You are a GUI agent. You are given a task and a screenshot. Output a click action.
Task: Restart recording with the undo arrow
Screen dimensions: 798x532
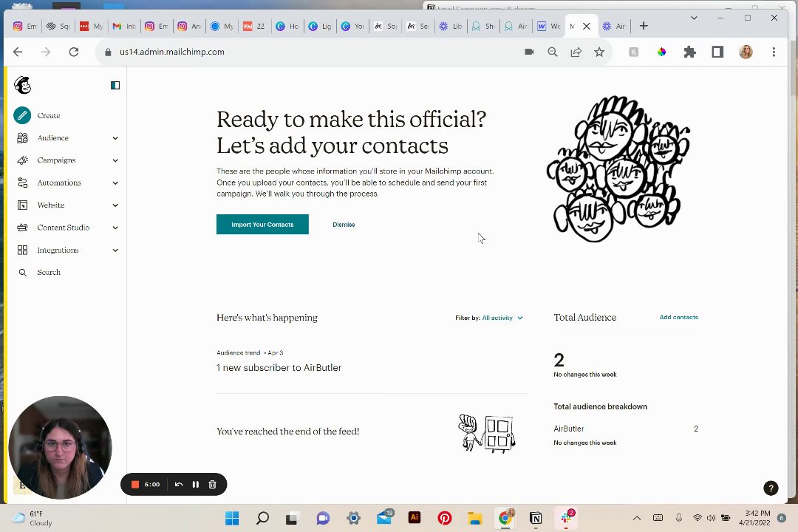[179, 484]
